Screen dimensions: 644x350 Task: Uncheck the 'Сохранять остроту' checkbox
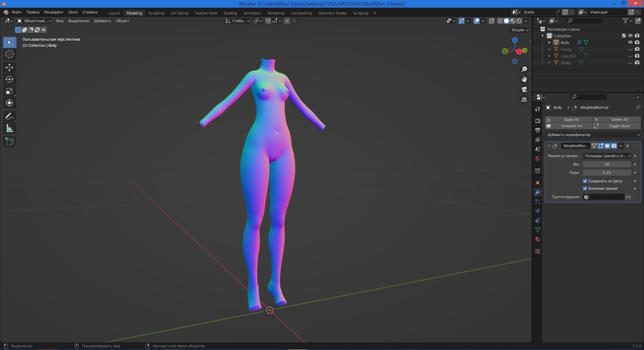tap(585, 181)
